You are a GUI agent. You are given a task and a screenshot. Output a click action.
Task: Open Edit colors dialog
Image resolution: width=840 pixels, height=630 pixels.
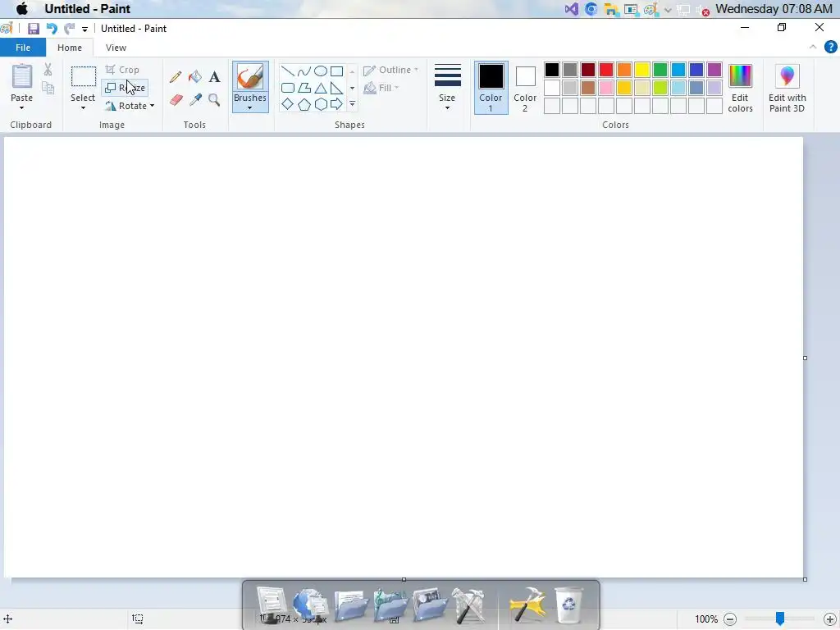coord(741,89)
